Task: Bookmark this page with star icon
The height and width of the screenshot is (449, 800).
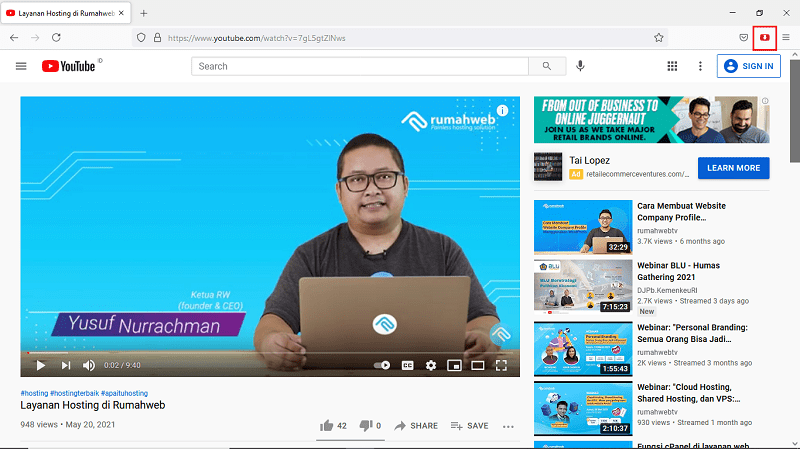Action: 659,38
